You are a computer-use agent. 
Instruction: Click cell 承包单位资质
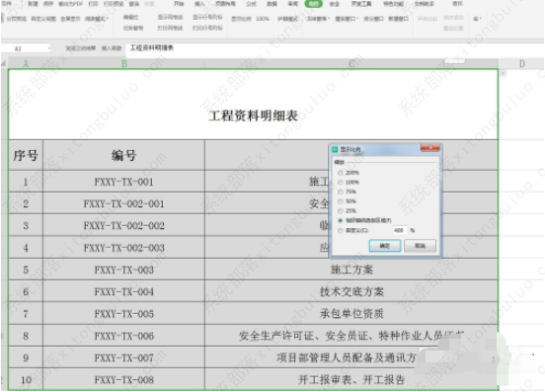pyautogui.click(x=351, y=313)
